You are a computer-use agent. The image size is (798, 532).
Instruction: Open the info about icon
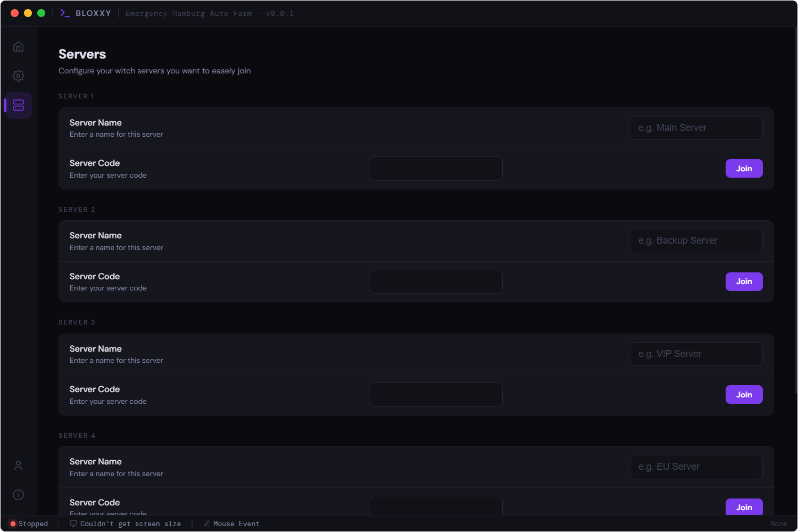[x=18, y=495]
